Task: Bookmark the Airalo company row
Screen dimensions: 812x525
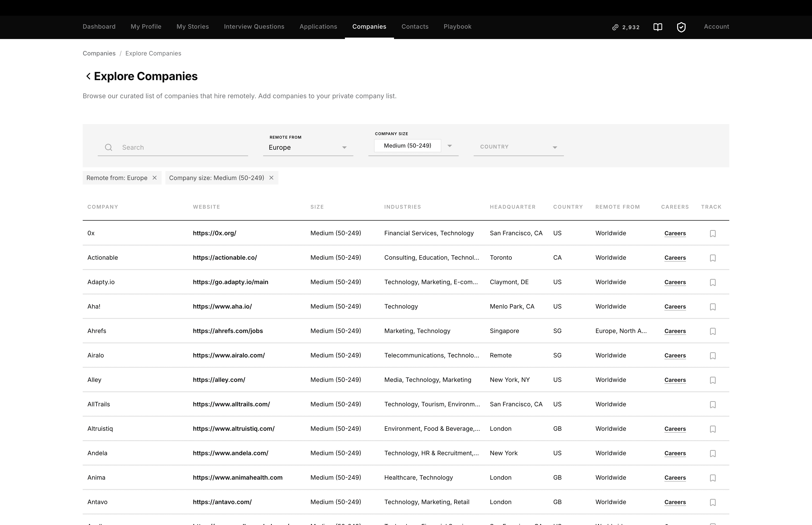Action: click(x=713, y=356)
